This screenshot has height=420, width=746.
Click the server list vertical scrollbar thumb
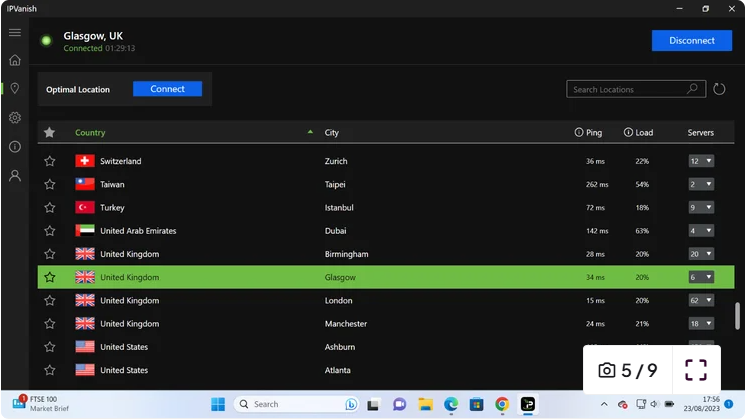[x=737, y=316]
